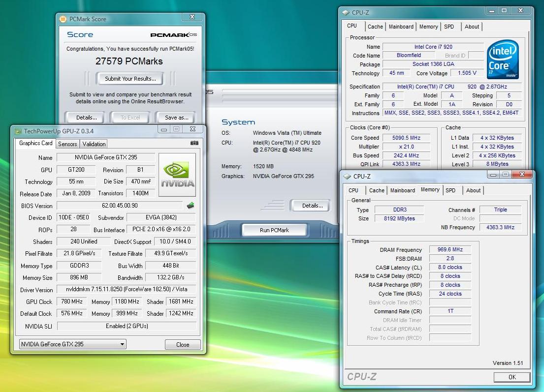544x392 pixels.
Task: Click the lower CPU-Z Memory window title icon
Action: [347, 177]
